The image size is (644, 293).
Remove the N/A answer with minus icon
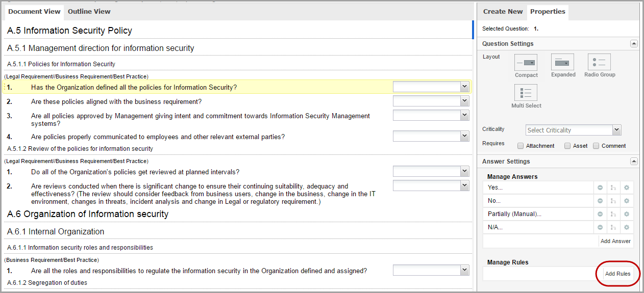(600, 227)
